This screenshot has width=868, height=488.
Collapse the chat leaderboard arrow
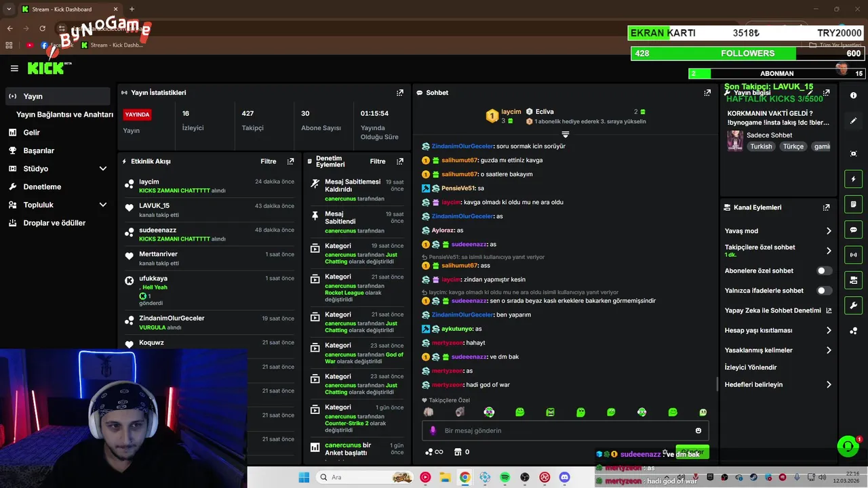pos(566,134)
